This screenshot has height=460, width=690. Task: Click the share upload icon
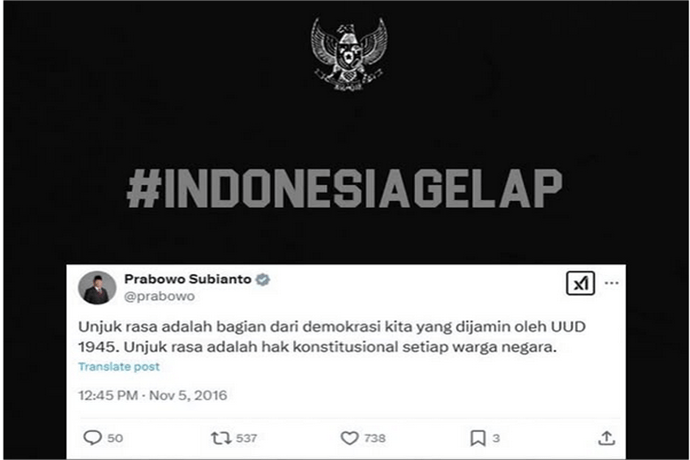point(606,438)
